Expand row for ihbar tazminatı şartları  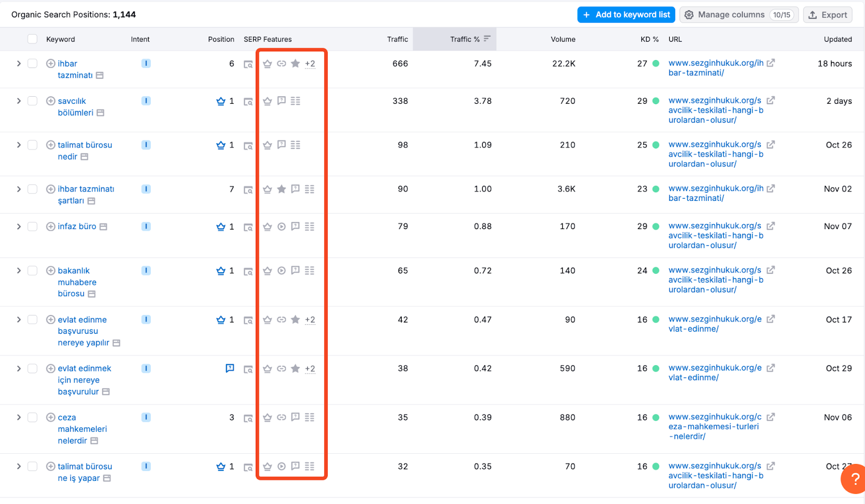tap(19, 189)
